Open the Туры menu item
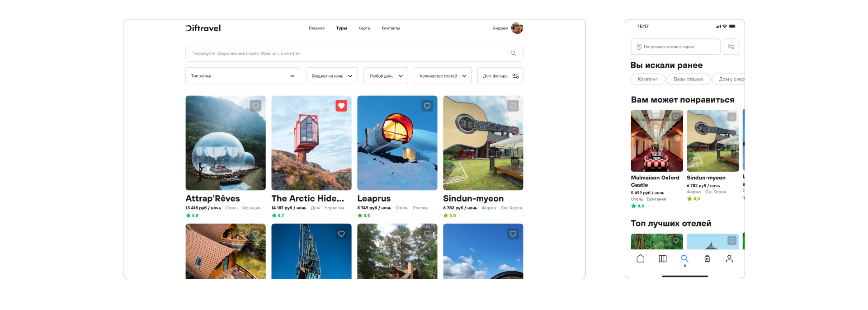Screen dimensions: 868x310 pyautogui.click(x=341, y=28)
